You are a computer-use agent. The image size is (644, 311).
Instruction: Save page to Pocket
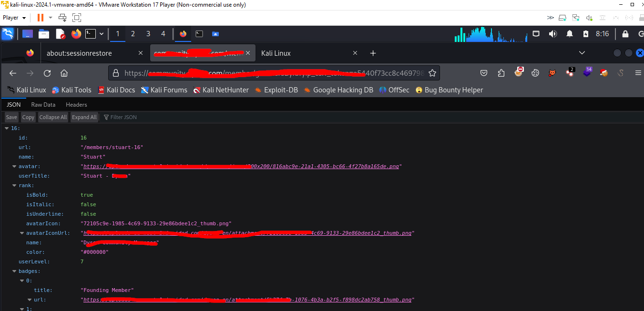point(484,73)
